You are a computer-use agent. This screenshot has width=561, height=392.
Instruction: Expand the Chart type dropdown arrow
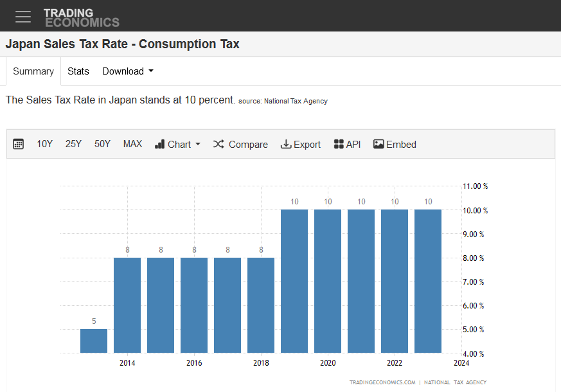(x=198, y=145)
